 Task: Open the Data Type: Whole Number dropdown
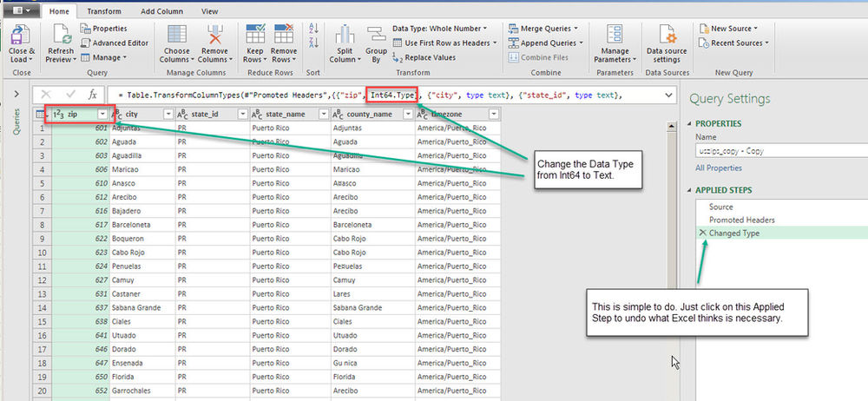(439, 28)
